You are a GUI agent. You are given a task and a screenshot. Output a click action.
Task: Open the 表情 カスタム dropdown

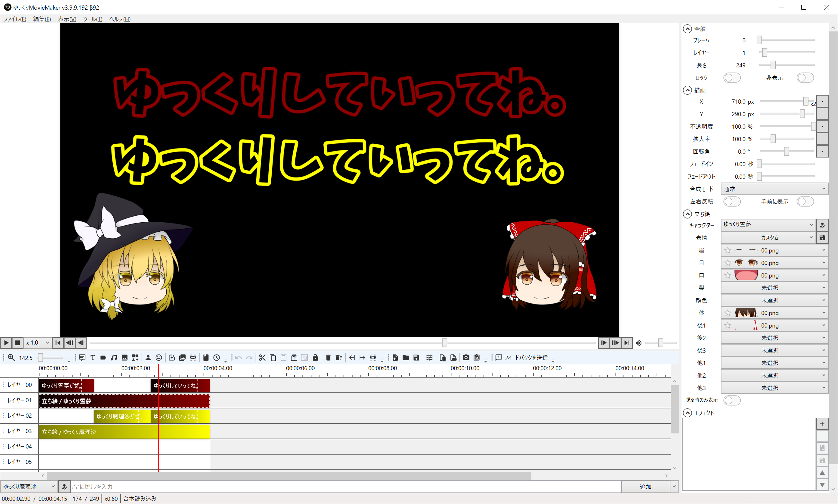pyautogui.click(x=768, y=237)
